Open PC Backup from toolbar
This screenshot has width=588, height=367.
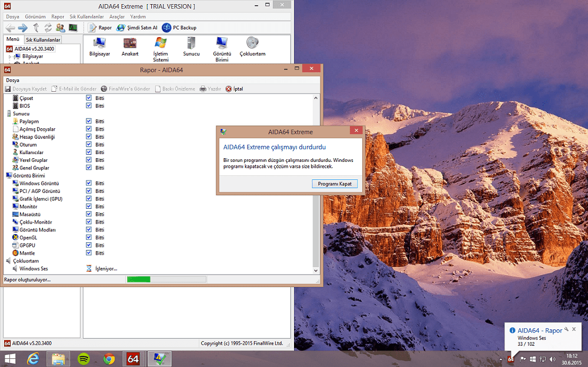click(179, 28)
